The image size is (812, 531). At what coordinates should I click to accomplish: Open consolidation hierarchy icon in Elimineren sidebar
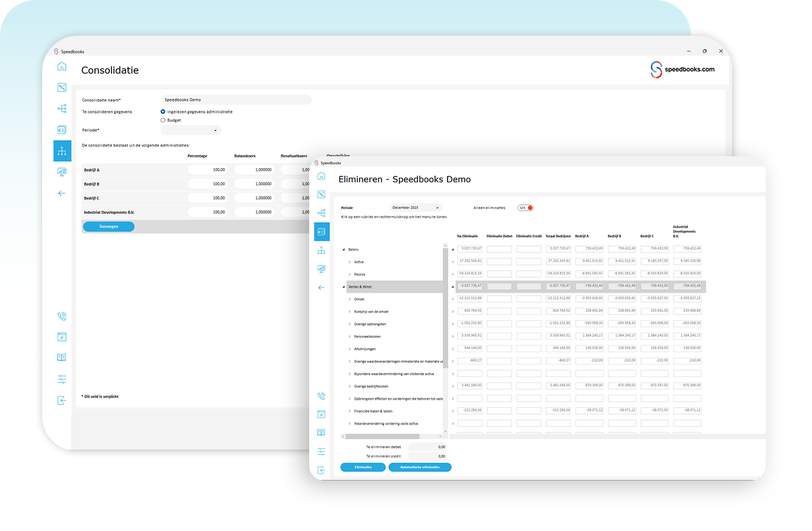321,250
